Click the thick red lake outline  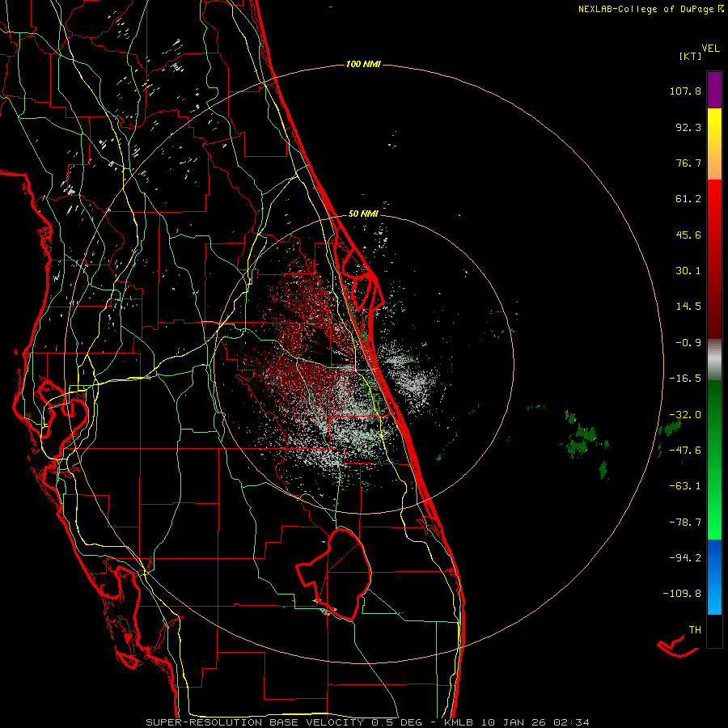click(335, 574)
